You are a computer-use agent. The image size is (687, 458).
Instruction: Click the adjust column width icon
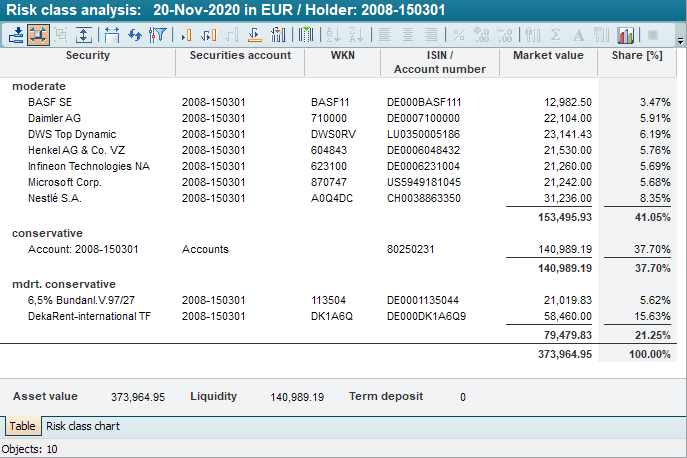pyautogui.click(x=111, y=35)
